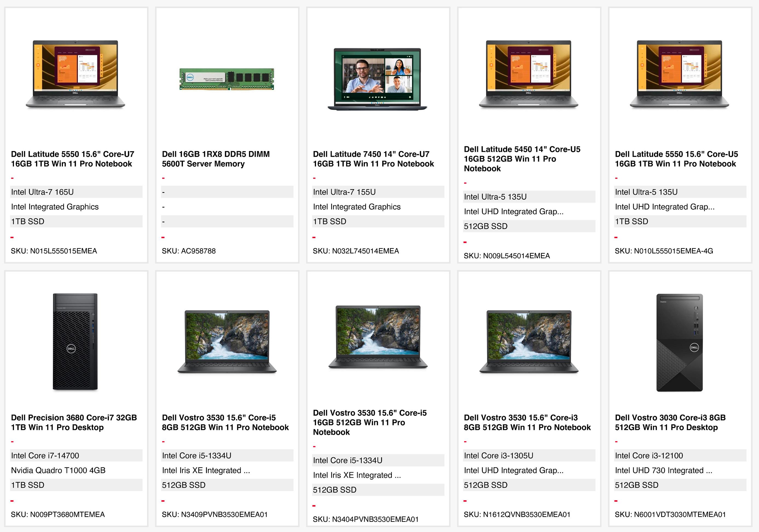Click the Latitude 5450 laptop picture
759x532 pixels.
coord(528,74)
